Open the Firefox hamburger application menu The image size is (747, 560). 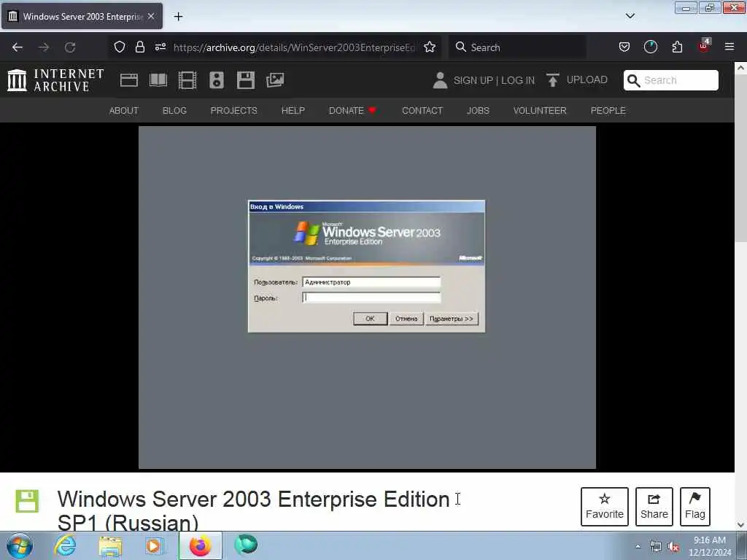point(729,47)
